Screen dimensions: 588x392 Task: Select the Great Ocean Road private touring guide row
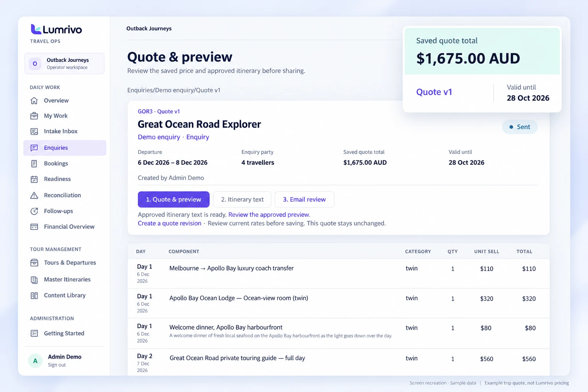(x=338, y=362)
